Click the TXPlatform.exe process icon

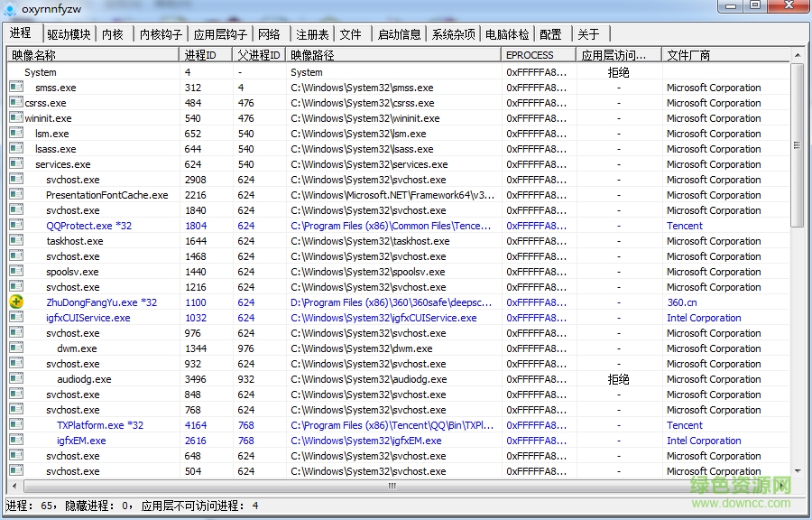pyautogui.click(x=15, y=425)
